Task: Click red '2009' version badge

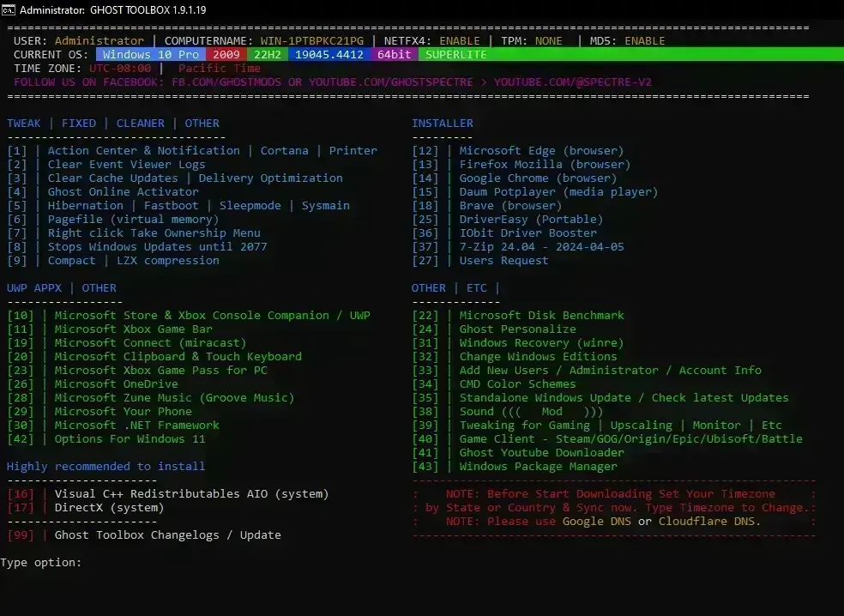Action: (226, 54)
